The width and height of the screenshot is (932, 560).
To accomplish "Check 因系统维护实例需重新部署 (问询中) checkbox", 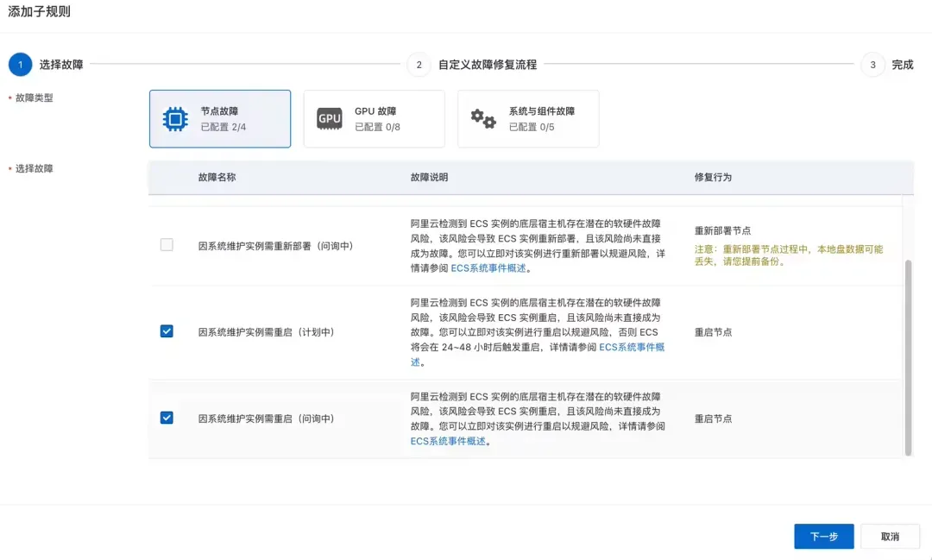I will click(x=167, y=245).
